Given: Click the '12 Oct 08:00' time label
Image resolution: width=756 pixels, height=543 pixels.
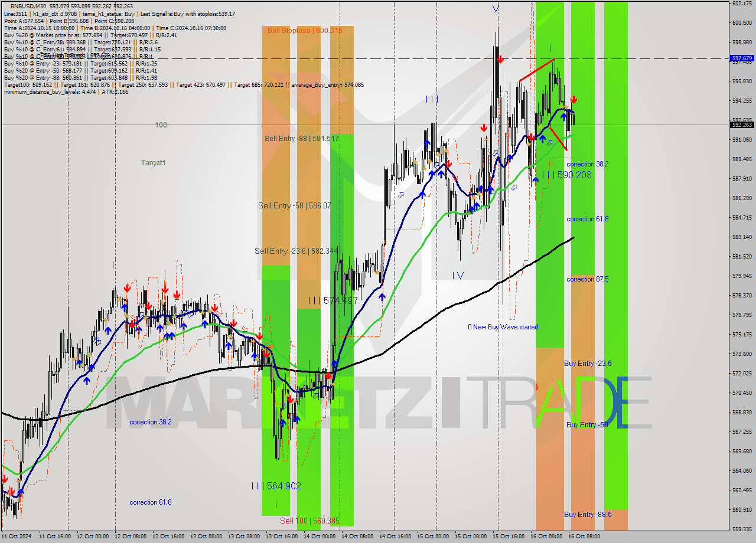Looking at the screenshot, I should (130, 537).
